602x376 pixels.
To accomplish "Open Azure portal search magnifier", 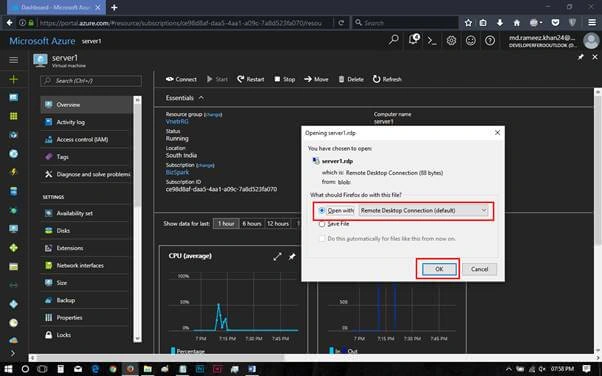I will [x=394, y=40].
